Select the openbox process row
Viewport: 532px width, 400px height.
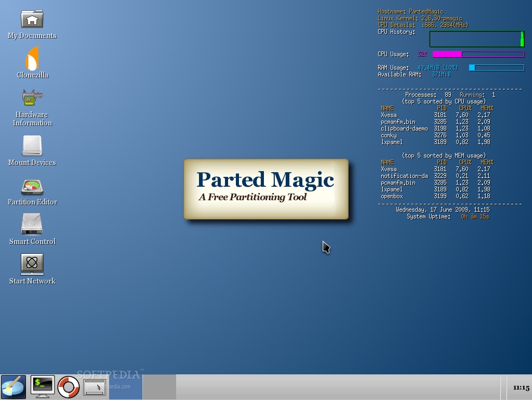coord(435,196)
